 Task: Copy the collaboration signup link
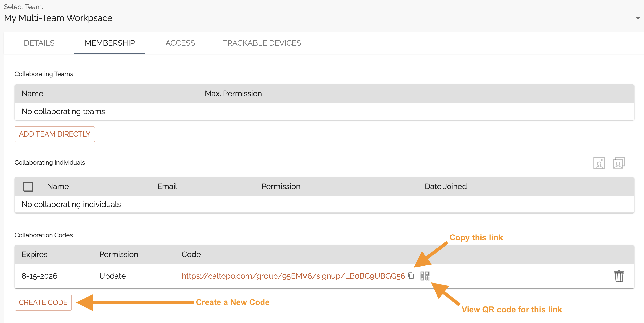tap(411, 276)
